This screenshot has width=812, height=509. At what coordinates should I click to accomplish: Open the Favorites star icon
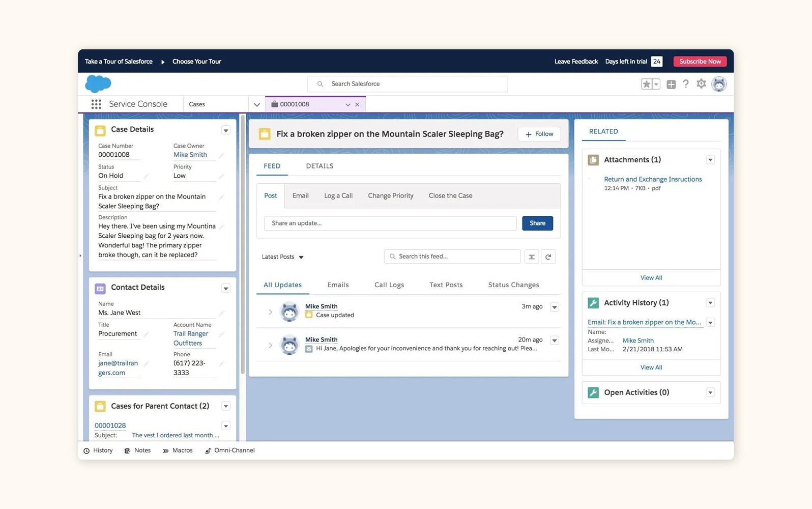pyautogui.click(x=646, y=84)
